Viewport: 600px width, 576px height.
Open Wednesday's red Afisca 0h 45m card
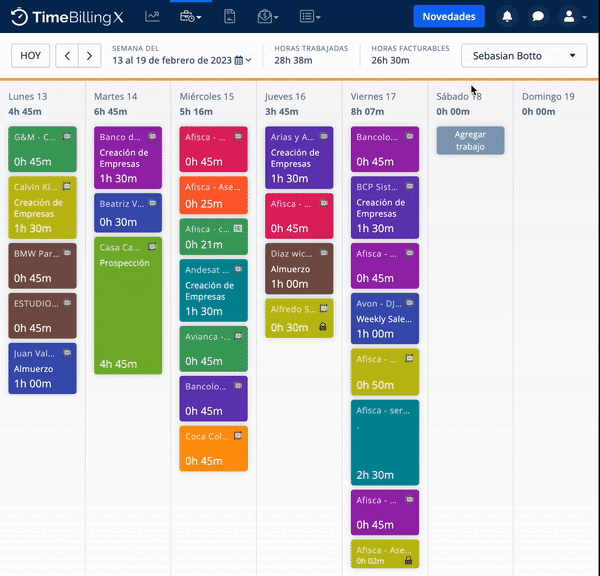pyautogui.click(x=214, y=149)
